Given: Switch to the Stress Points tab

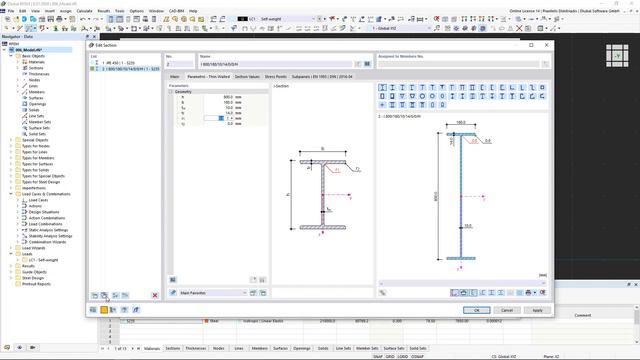Looking at the screenshot, I should coord(276,76).
